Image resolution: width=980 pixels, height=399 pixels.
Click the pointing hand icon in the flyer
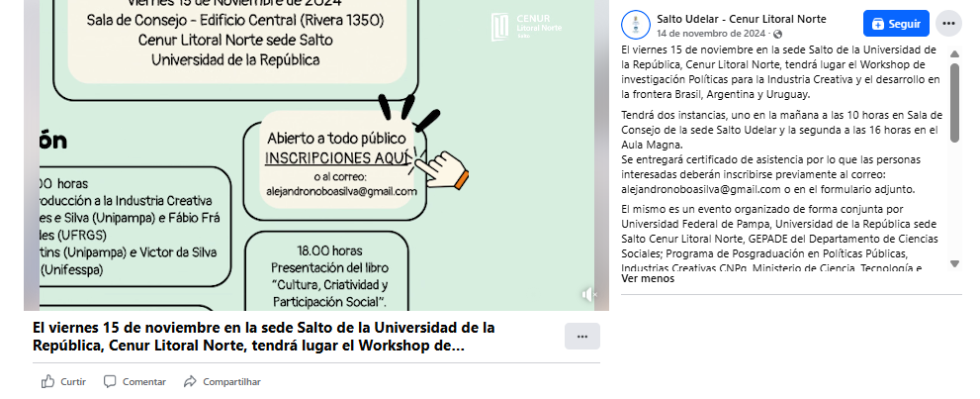(x=450, y=166)
